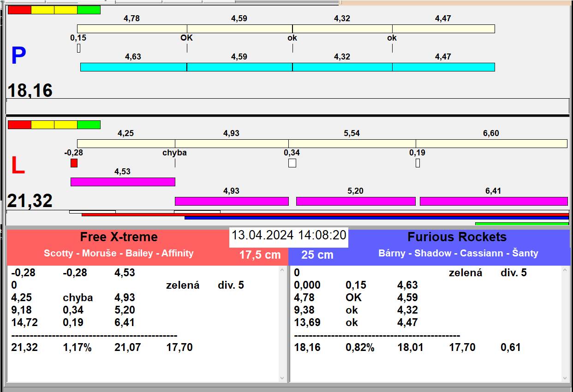The height and width of the screenshot is (392, 573).
Task: Click the uppercase OK pass label in lane P
Action: coord(186,38)
